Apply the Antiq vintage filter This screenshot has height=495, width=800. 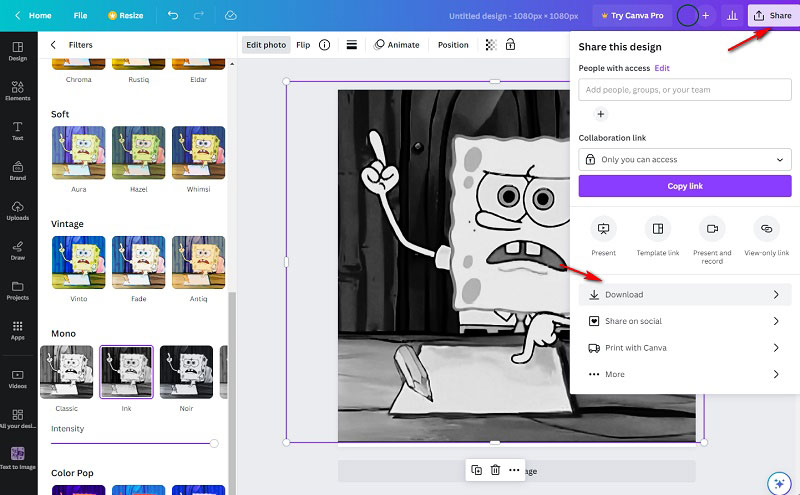(198, 262)
